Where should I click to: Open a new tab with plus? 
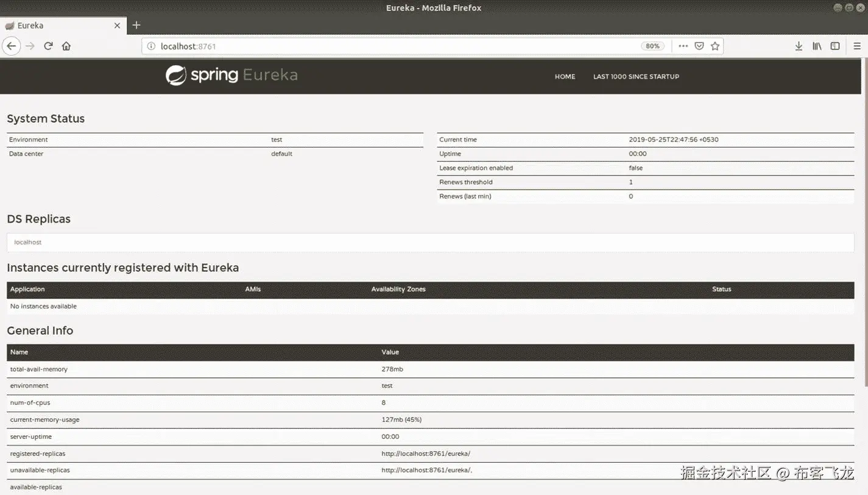(x=136, y=25)
